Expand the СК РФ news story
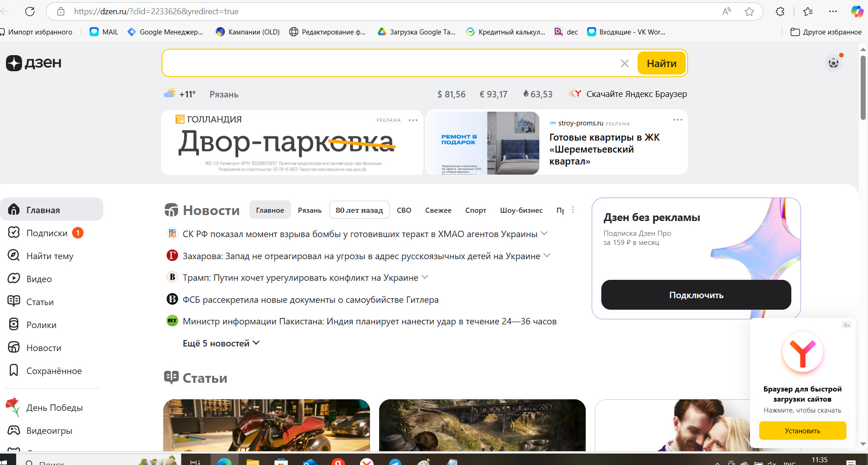The width and height of the screenshot is (868, 465). point(544,233)
